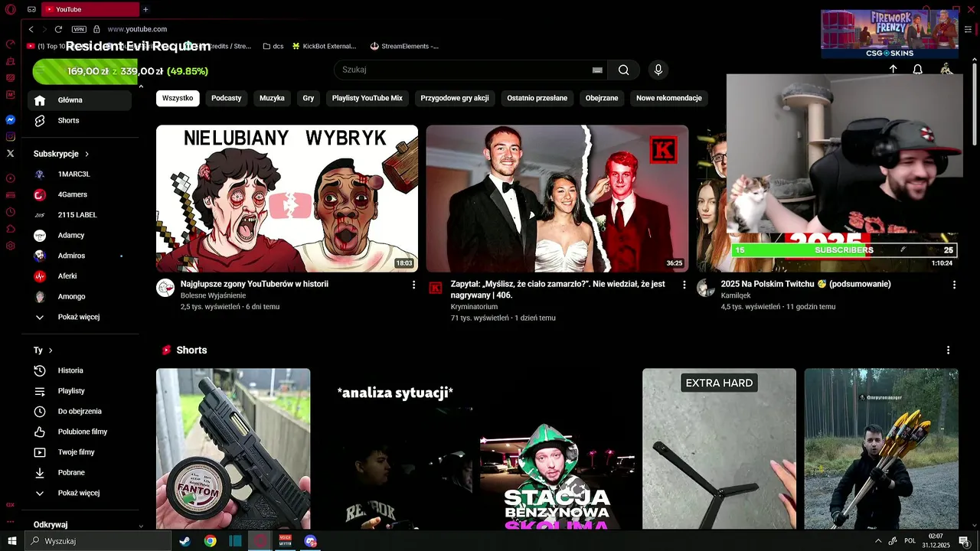Expand Pokaż więcej under Pobrane

point(80,493)
